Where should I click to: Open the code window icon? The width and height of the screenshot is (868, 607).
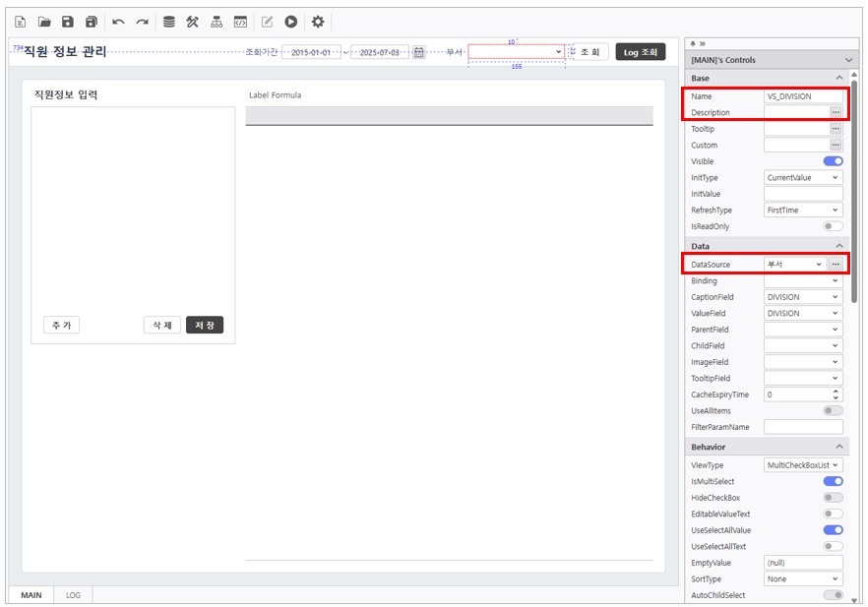coord(240,22)
